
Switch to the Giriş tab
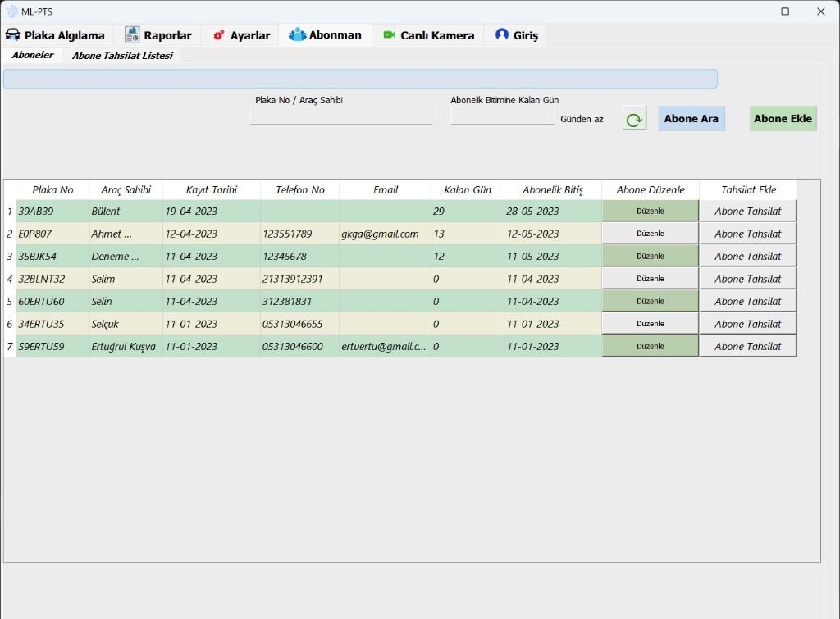(x=516, y=35)
